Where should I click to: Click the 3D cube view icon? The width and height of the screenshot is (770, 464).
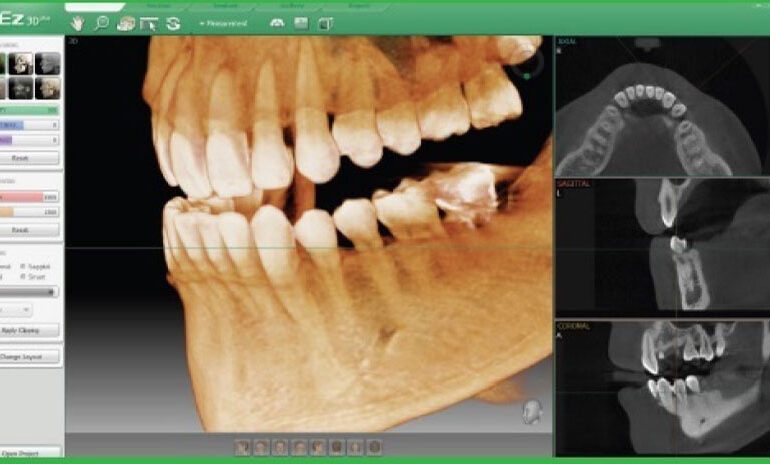(x=326, y=22)
